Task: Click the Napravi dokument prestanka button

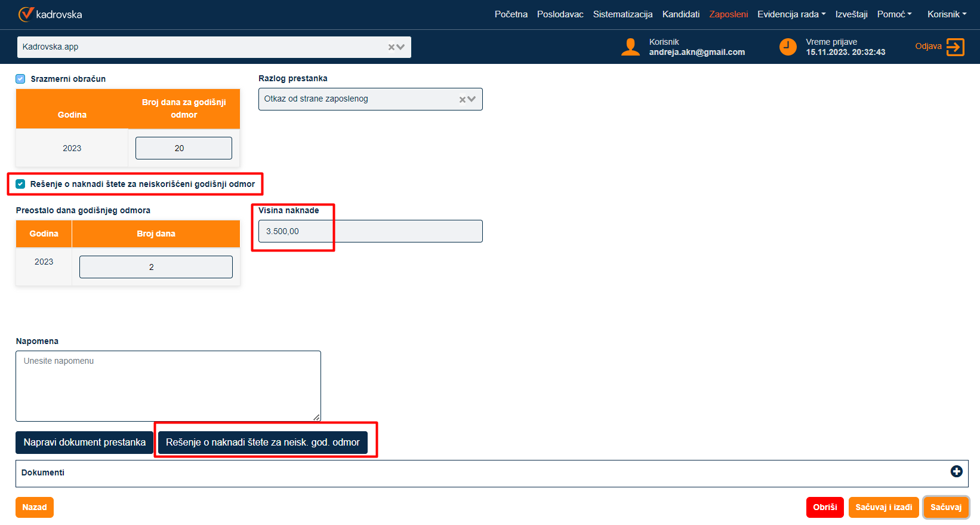Action: (84, 443)
